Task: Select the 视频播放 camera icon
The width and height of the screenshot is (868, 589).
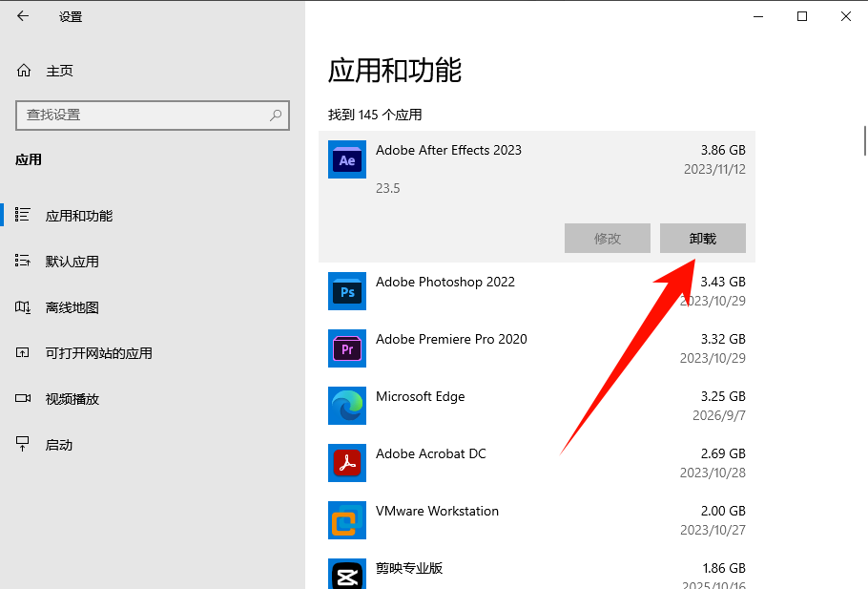Action: pos(23,398)
